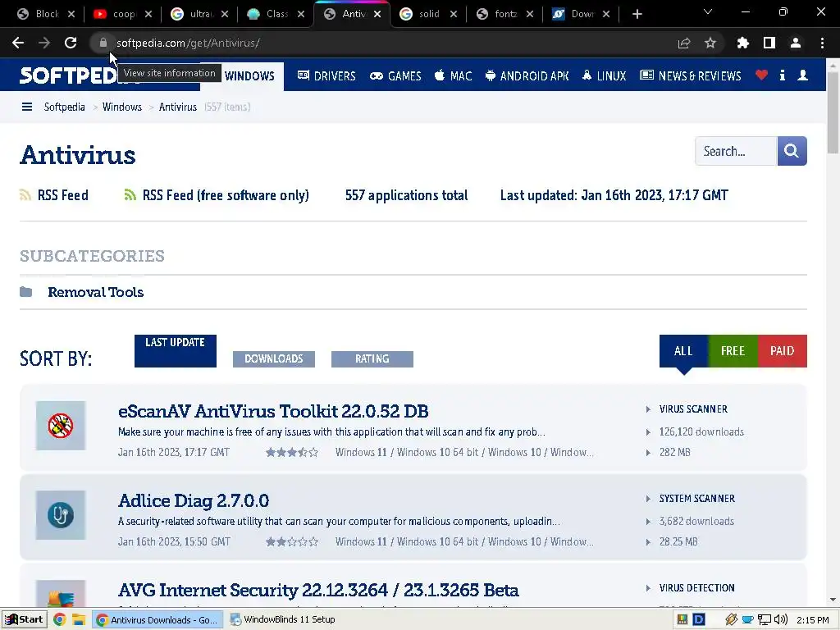Open the DRIVERS section in Softpedia nav
Viewport: 840px width, 630px height.
point(326,75)
